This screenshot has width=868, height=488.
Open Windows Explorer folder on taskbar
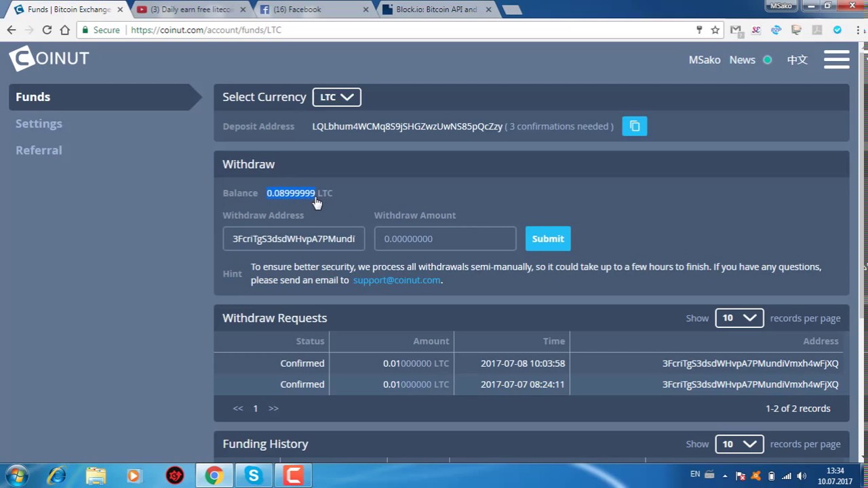[x=96, y=476]
